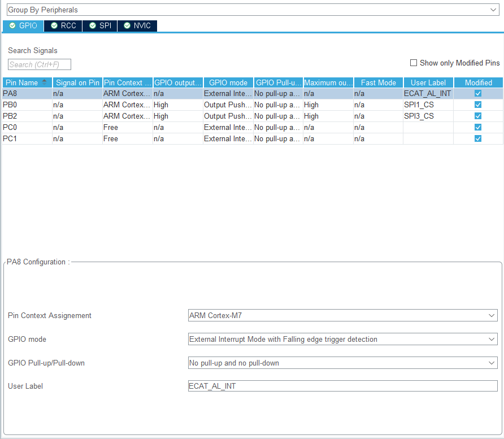Switch to the RCC tab
Screen dimensions: 504x439
(x=63, y=26)
